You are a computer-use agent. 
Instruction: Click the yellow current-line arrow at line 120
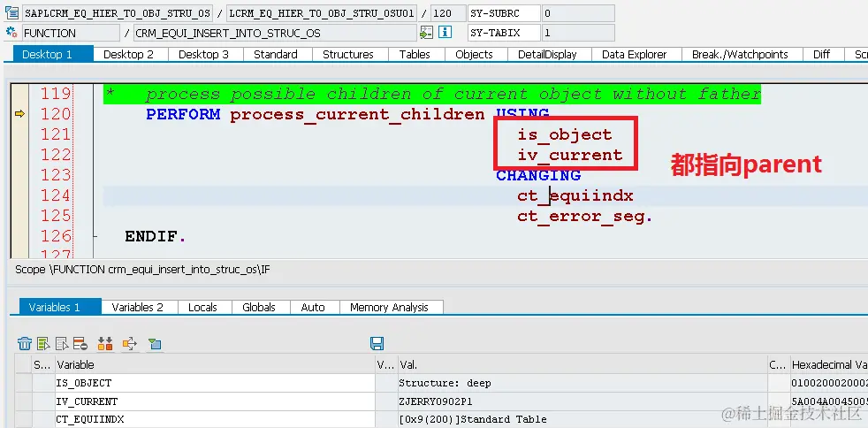point(19,113)
